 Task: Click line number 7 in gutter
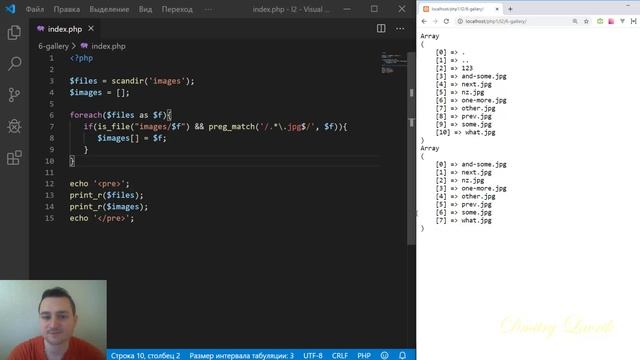click(x=51, y=127)
